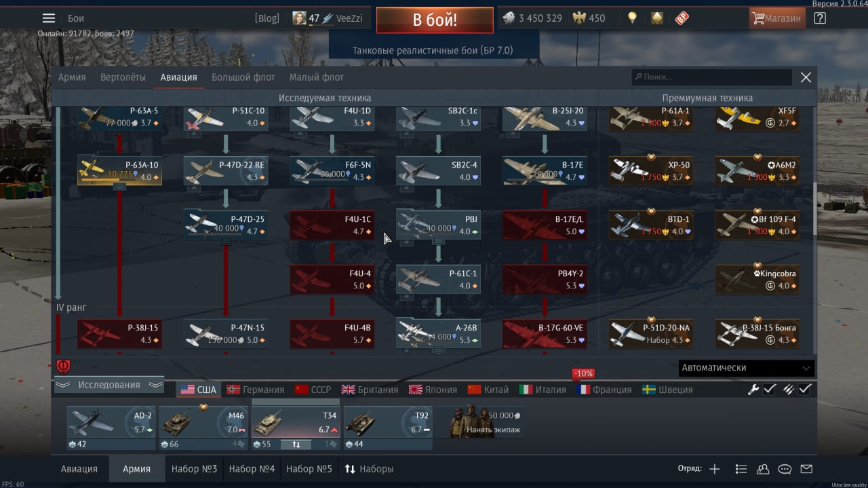The width and height of the screenshot is (868, 488).
Task: Open the hamburger main menu icon
Action: point(49,18)
